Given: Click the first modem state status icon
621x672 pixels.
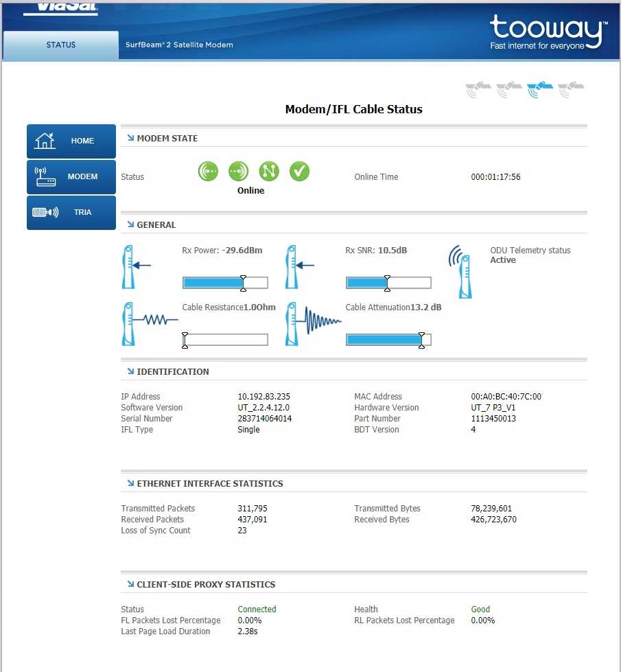Looking at the screenshot, I should coord(208,172).
